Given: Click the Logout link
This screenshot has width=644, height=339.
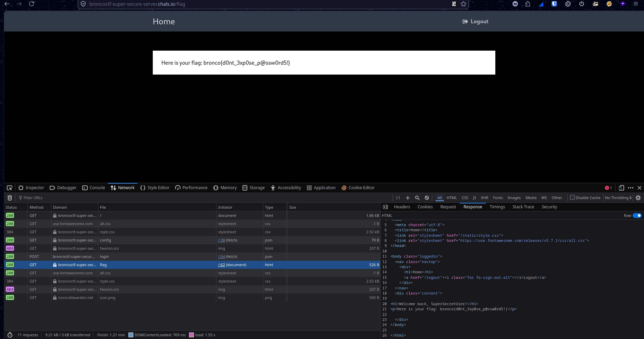Looking at the screenshot, I should [475, 22].
